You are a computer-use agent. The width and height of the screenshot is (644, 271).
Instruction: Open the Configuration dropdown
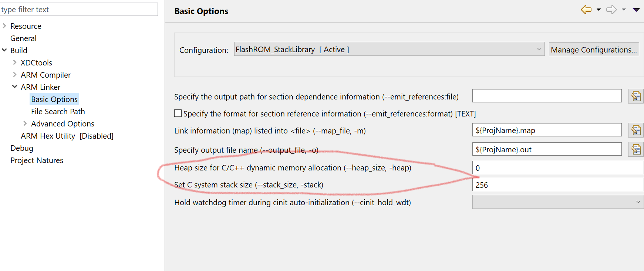[x=389, y=49]
